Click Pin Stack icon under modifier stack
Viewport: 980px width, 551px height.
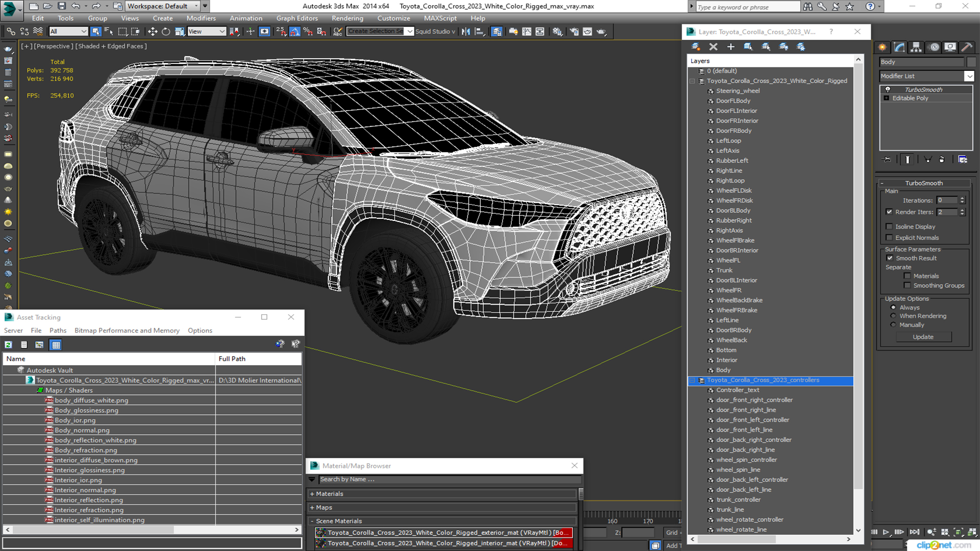point(887,160)
